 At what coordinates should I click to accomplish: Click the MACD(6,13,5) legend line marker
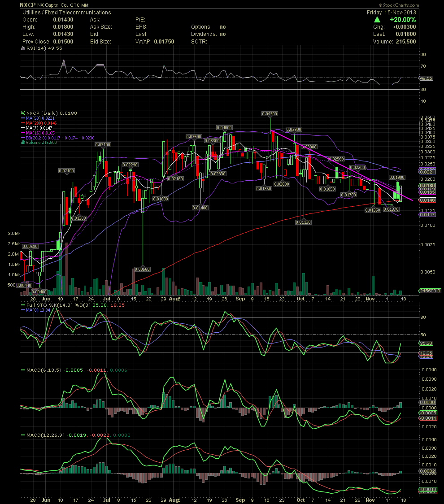point(23,370)
